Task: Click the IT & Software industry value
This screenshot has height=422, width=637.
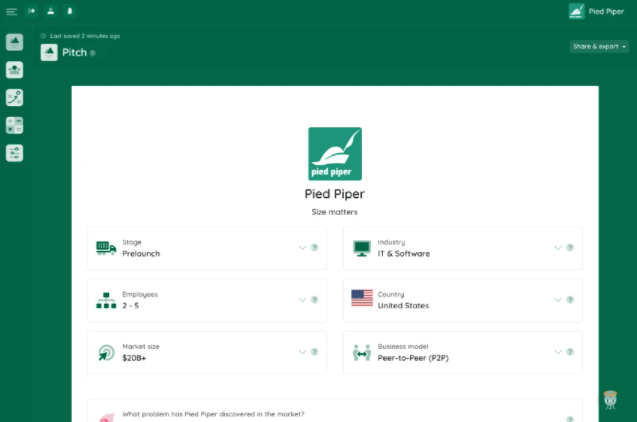Action: coord(404,253)
